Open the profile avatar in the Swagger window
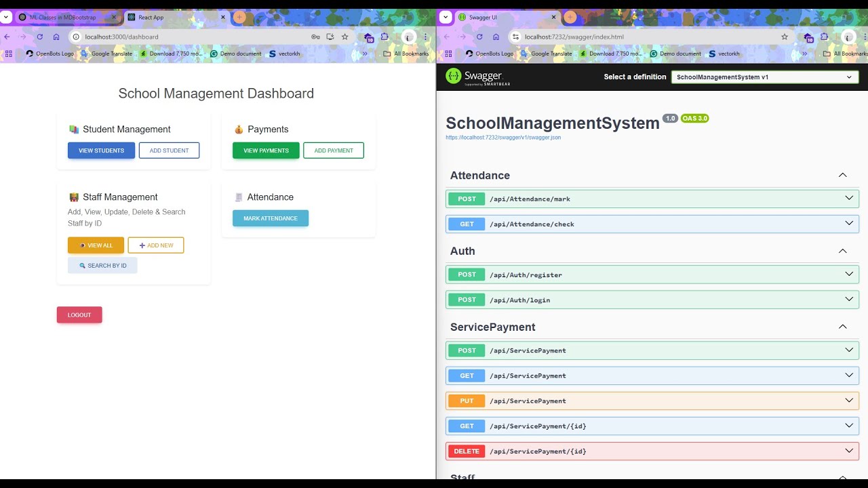 coord(848,37)
